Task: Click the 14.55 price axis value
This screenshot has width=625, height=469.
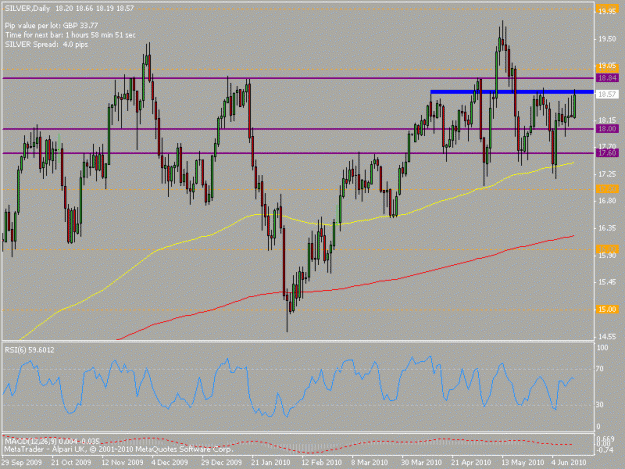Action: coord(607,337)
